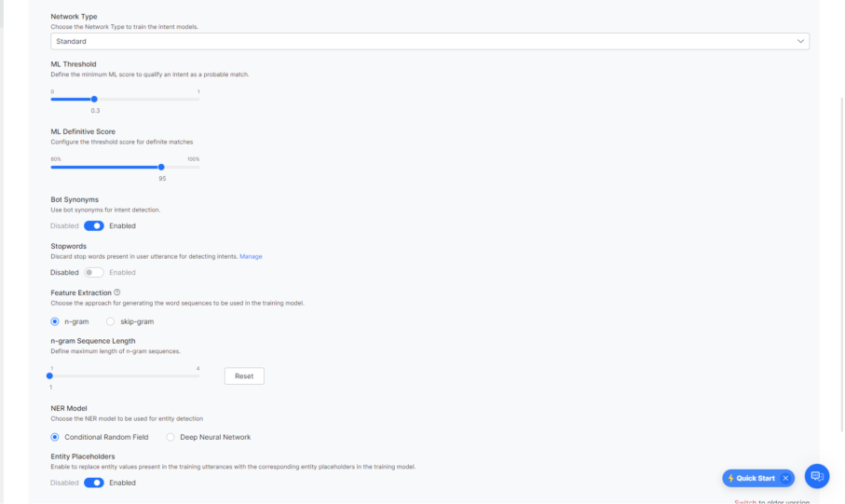Open the Manage stopwords link
Screen dimensions: 845x504
pyautogui.click(x=251, y=256)
